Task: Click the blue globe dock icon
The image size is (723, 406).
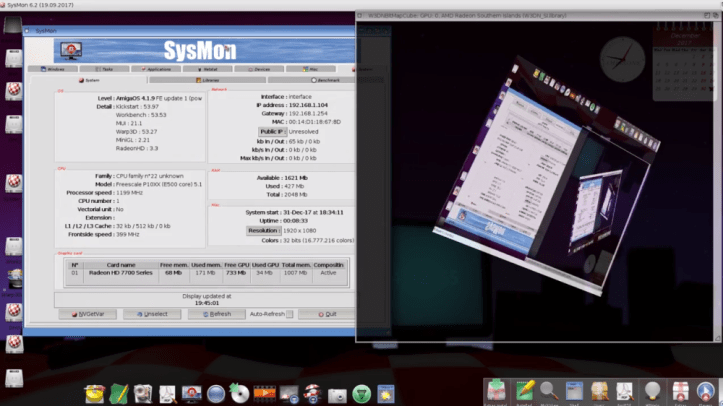Action: click(x=217, y=394)
